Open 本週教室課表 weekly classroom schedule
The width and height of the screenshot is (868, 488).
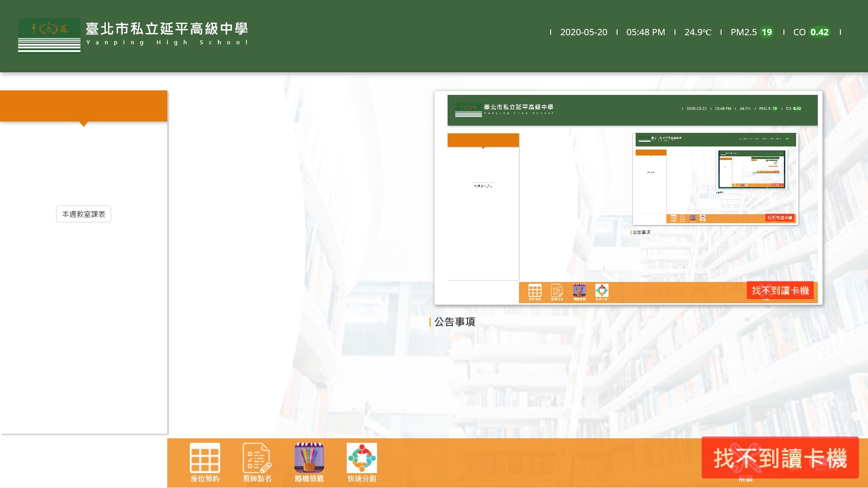point(84,214)
